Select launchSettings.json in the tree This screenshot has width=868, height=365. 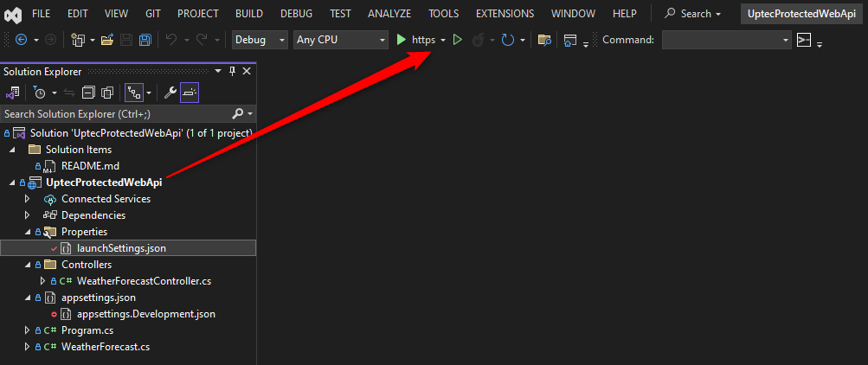[121, 248]
